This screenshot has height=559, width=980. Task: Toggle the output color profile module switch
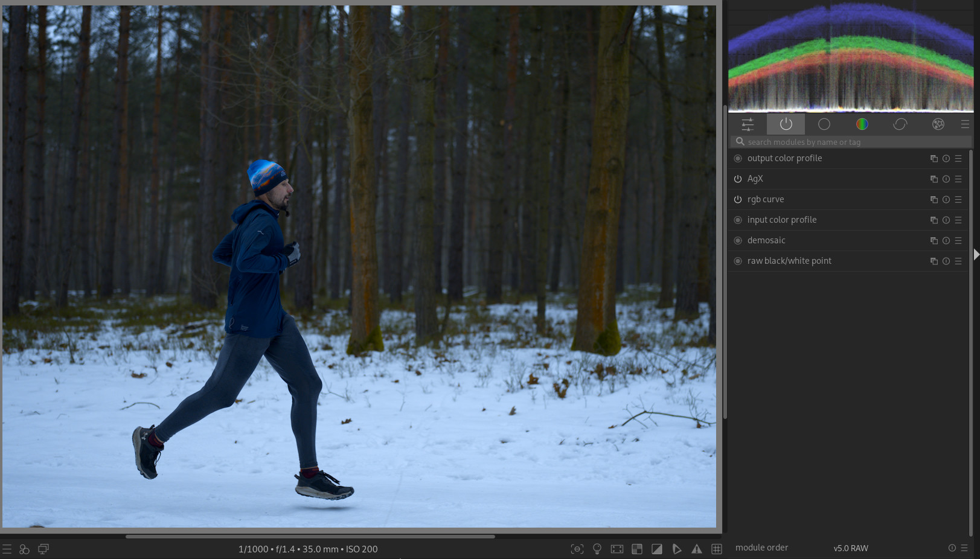[x=738, y=159]
